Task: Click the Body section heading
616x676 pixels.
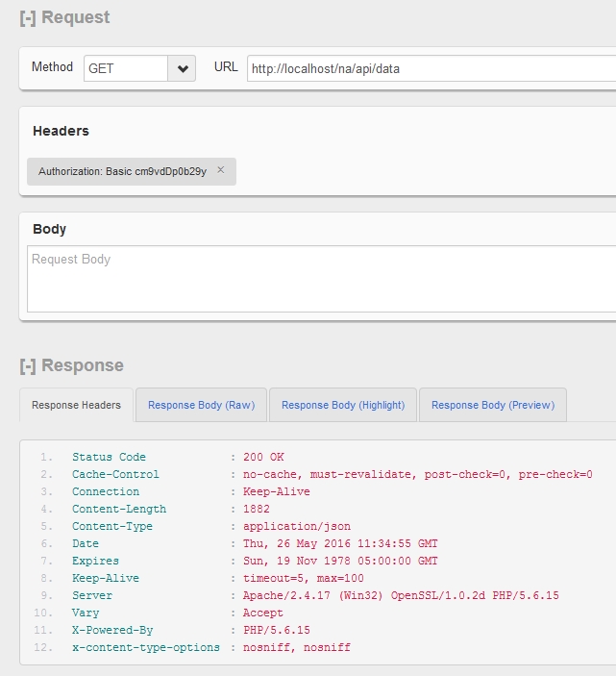Action: click(x=49, y=229)
